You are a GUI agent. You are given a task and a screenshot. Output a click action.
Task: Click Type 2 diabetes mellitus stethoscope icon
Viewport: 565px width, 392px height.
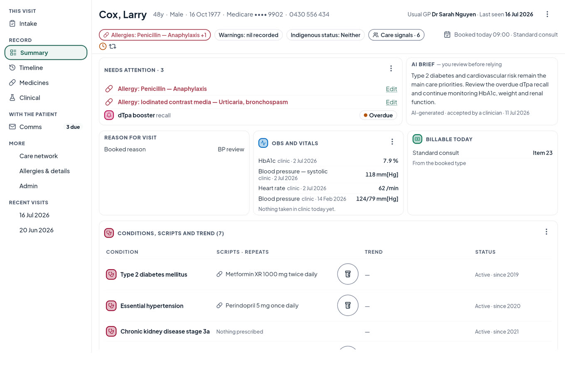tap(111, 274)
